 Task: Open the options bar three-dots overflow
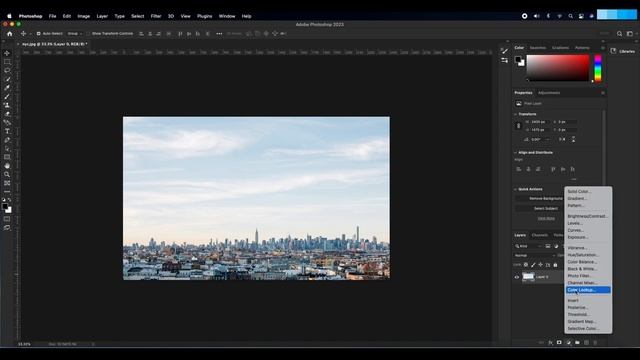219,34
